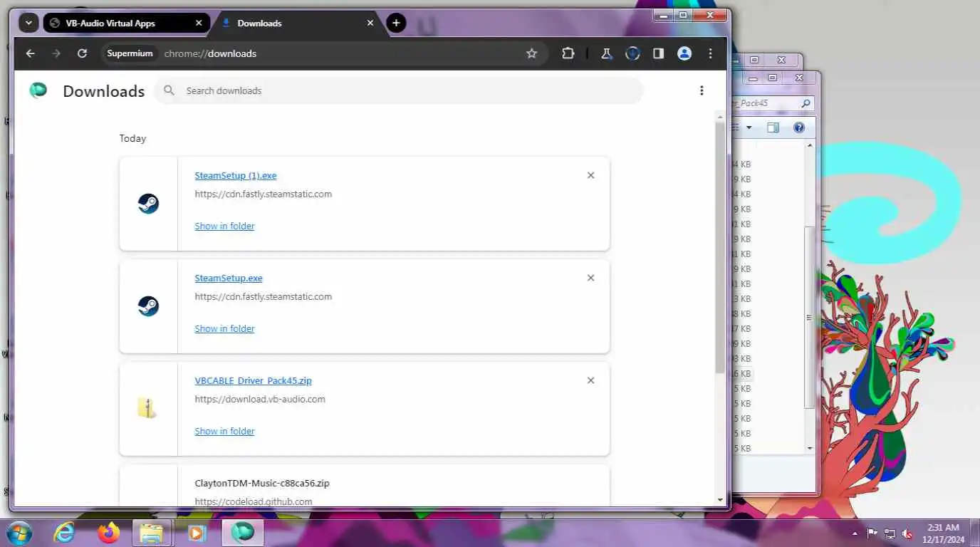Open the profile avatar menu
The image size is (980, 547).
coord(684,53)
